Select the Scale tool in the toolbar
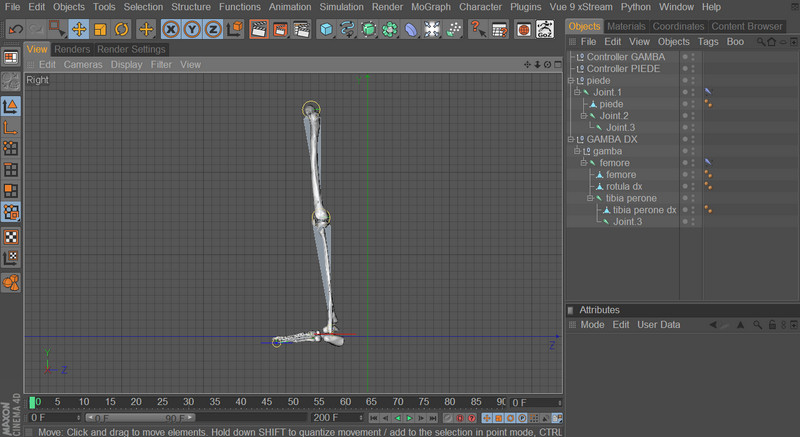The height and width of the screenshot is (437, 800). pos(100,29)
